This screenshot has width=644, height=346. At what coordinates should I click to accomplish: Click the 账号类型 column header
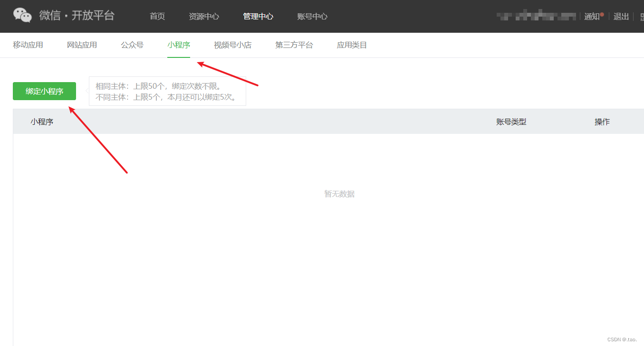[x=511, y=122]
